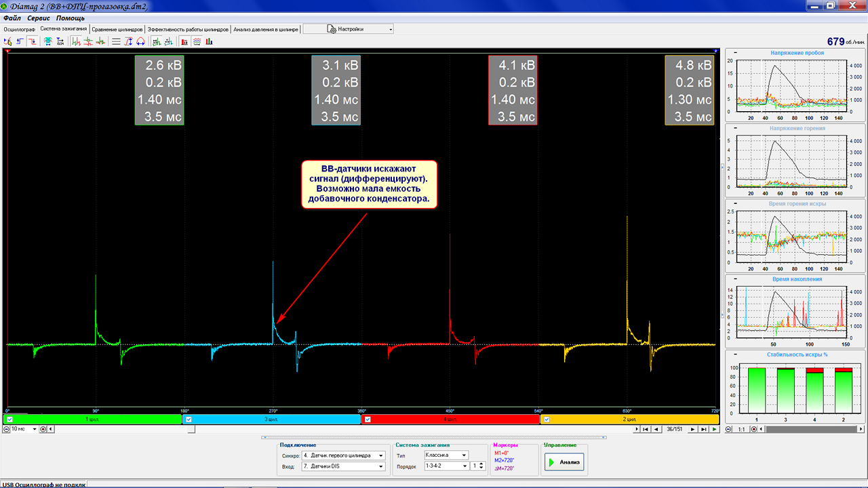Select the Система зажигания tab
The width and height of the screenshot is (868, 488).
[x=64, y=29]
